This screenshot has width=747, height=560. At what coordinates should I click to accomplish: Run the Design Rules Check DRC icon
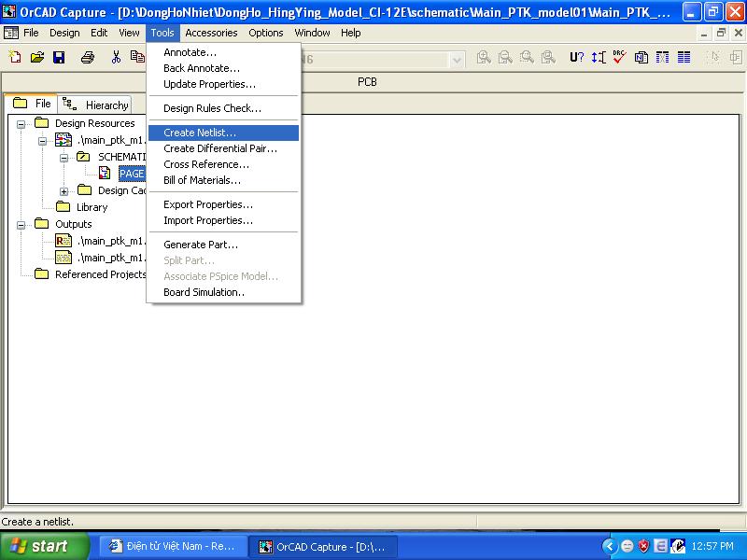619,58
